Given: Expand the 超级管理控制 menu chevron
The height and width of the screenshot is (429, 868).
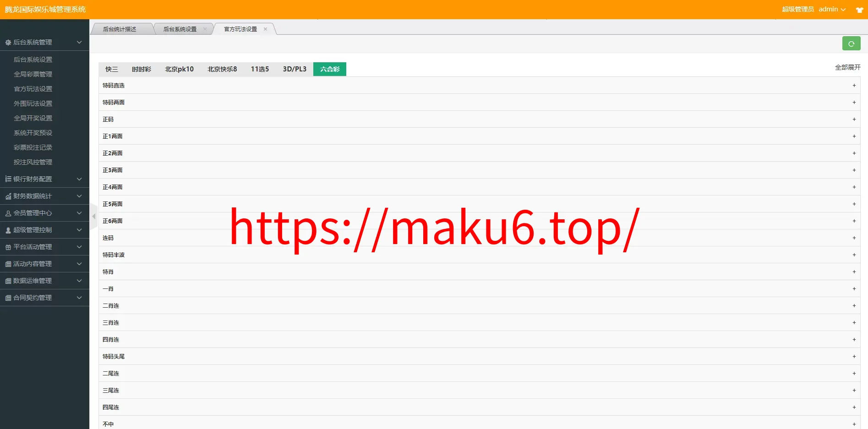Looking at the screenshot, I should coord(79,230).
